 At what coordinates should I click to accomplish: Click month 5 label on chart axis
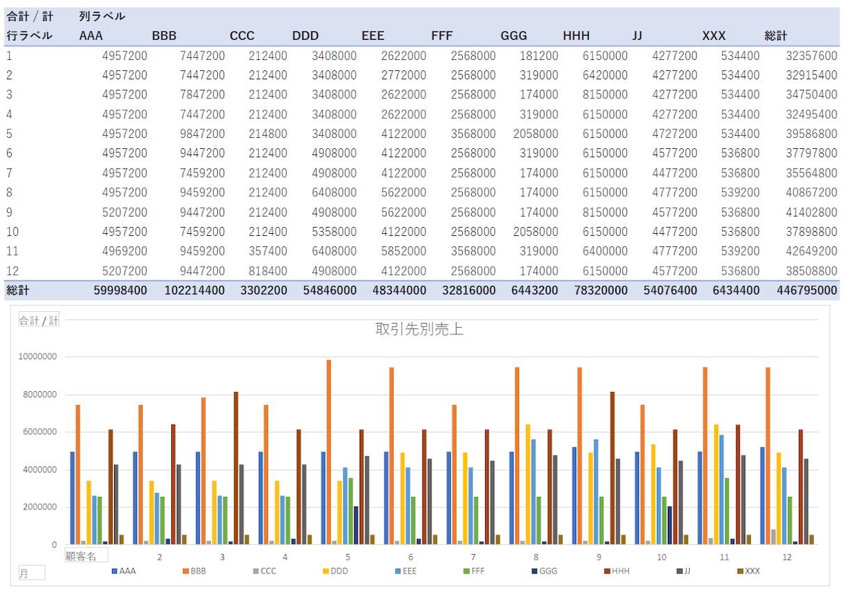(x=348, y=557)
